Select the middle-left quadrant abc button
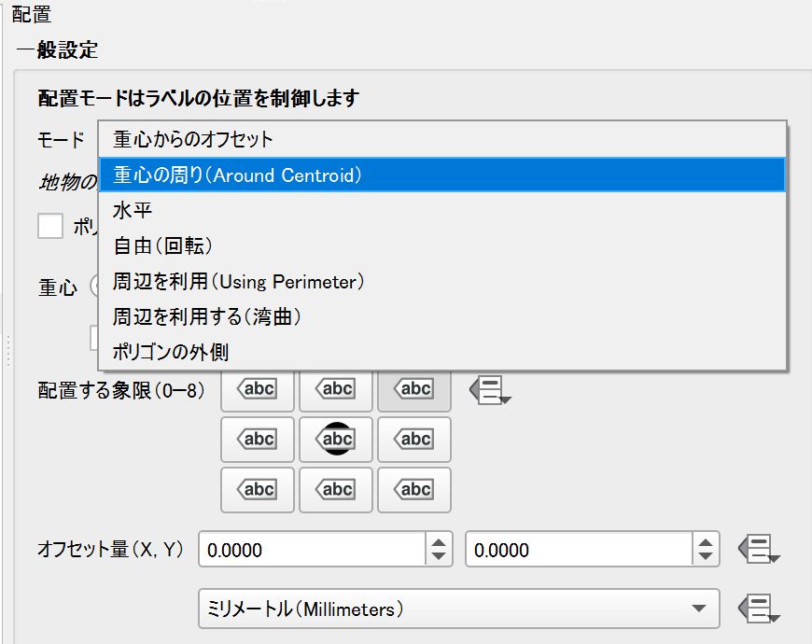The image size is (812, 644). 258,439
